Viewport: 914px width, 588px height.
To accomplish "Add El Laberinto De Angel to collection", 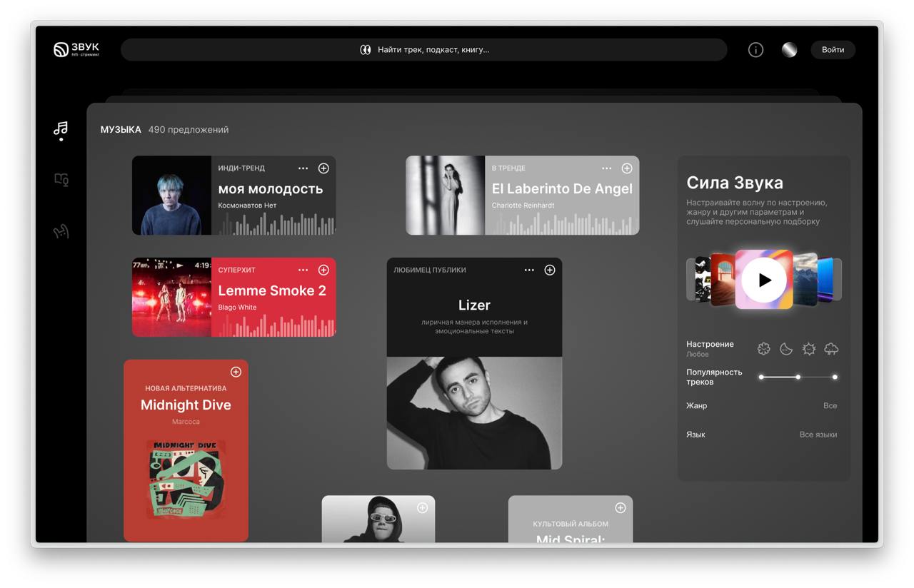I will pos(627,168).
